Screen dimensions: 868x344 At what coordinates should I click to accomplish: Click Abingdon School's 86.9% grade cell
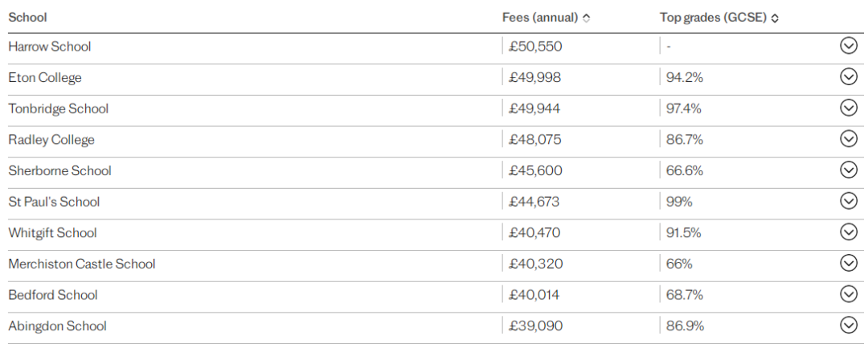click(685, 326)
